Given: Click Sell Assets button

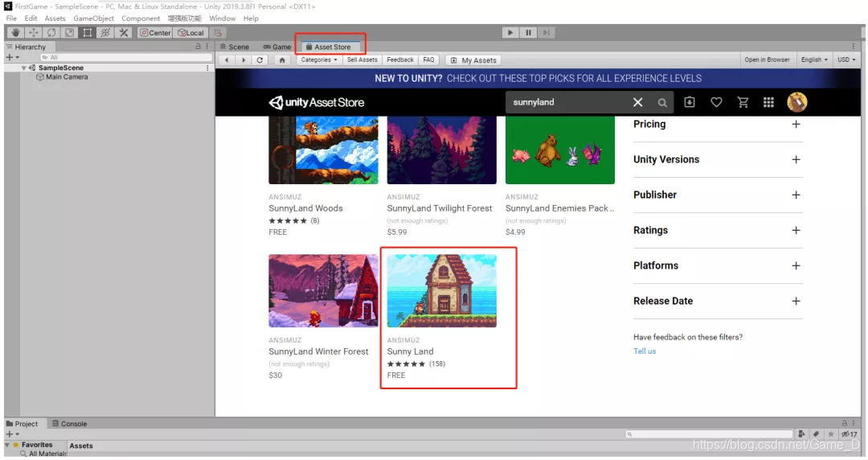Looking at the screenshot, I should coord(362,60).
